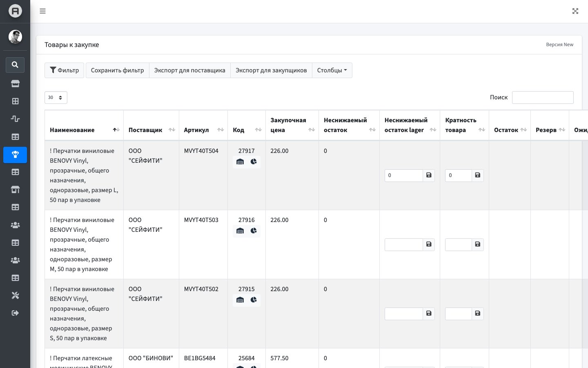Image resolution: width=588 pixels, height=368 pixels.
Task: Click the tools icon in the sidebar
Action: tap(15, 295)
